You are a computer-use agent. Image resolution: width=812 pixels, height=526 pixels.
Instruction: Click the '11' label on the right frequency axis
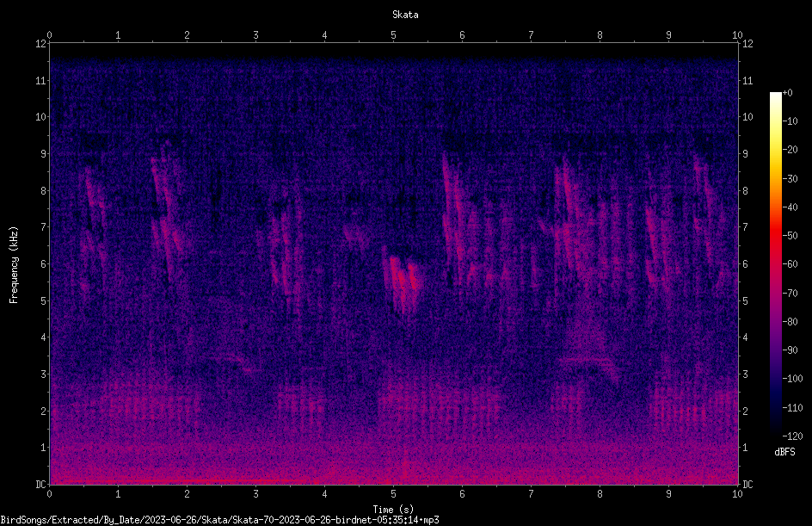(747, 80)
